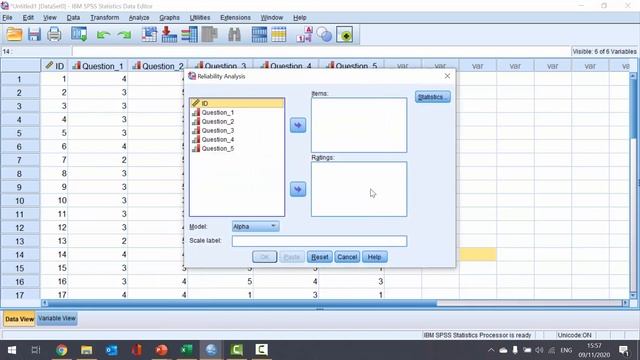Open the Data menu
This screenshot has height=360, width=640.
coord(73,18)
